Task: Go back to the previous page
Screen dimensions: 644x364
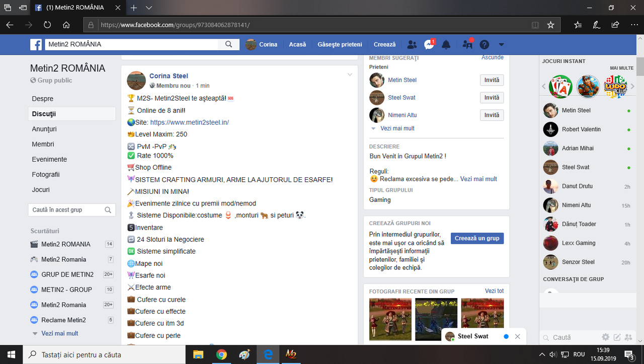Action: (x=10, y=25)
